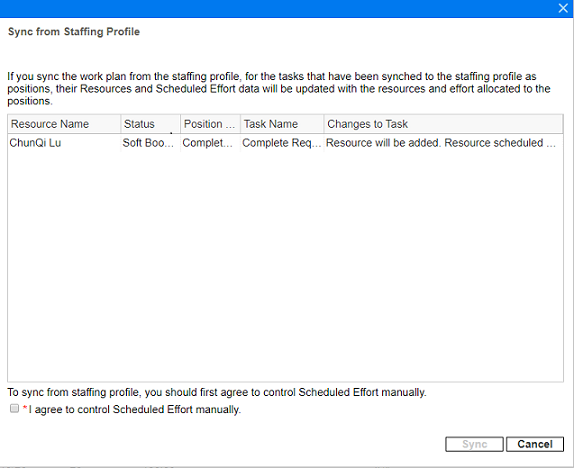Click the Position column header
This screenshot has height=468, width=574.
[x=210, y=124]
